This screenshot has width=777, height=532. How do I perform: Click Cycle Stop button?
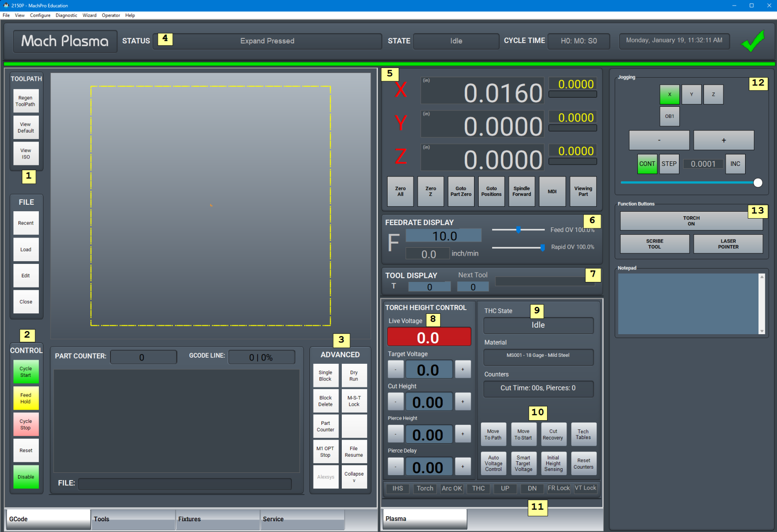[x=26, y=425]
